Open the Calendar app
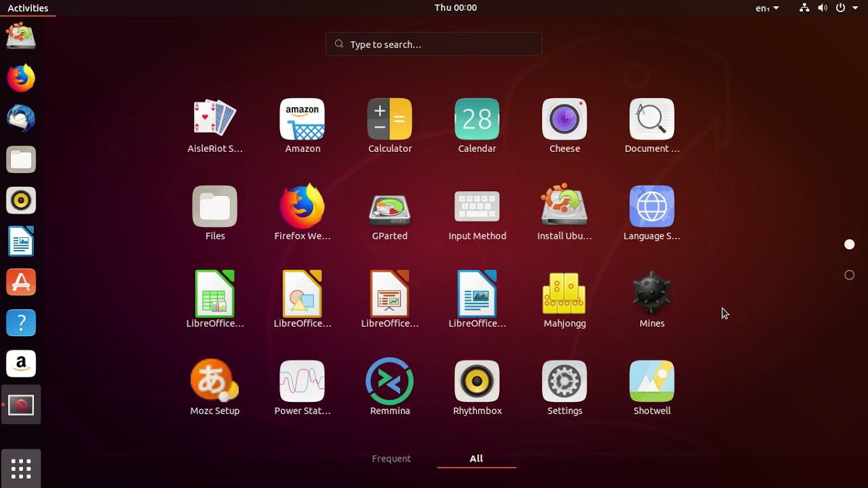 [x=477, y=126]
